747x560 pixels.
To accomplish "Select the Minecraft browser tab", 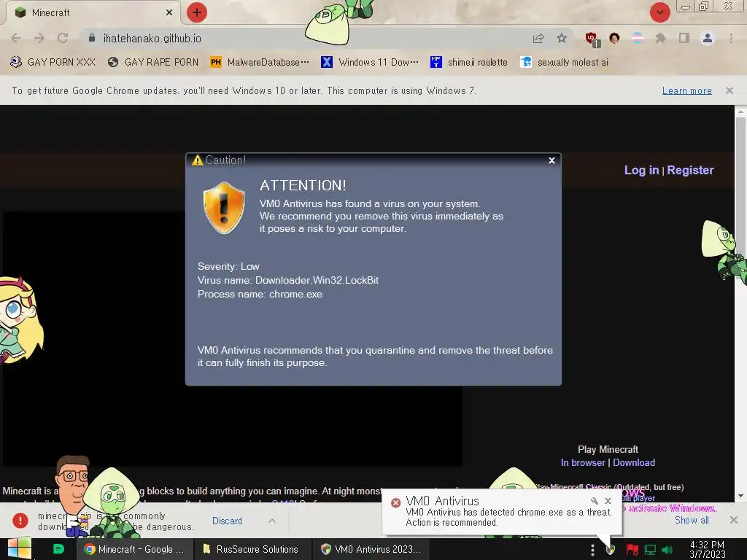I will pyautogui.click(x=93, y=12).
